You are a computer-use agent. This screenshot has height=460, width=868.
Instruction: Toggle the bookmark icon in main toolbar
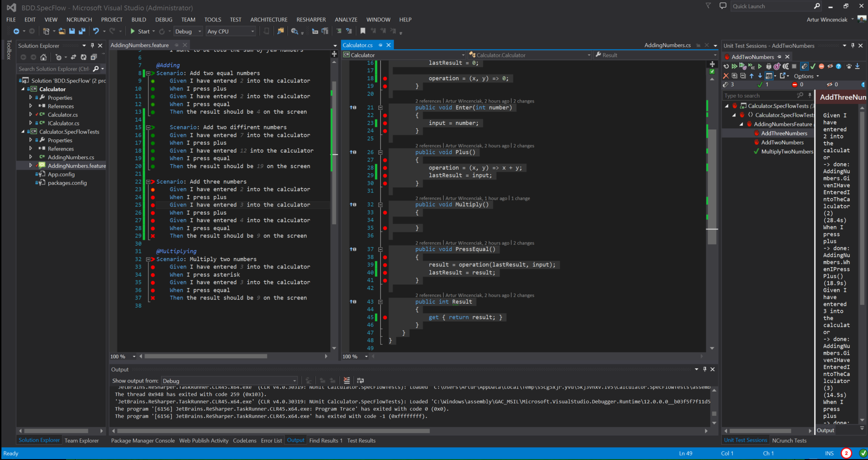pos(363,31)
